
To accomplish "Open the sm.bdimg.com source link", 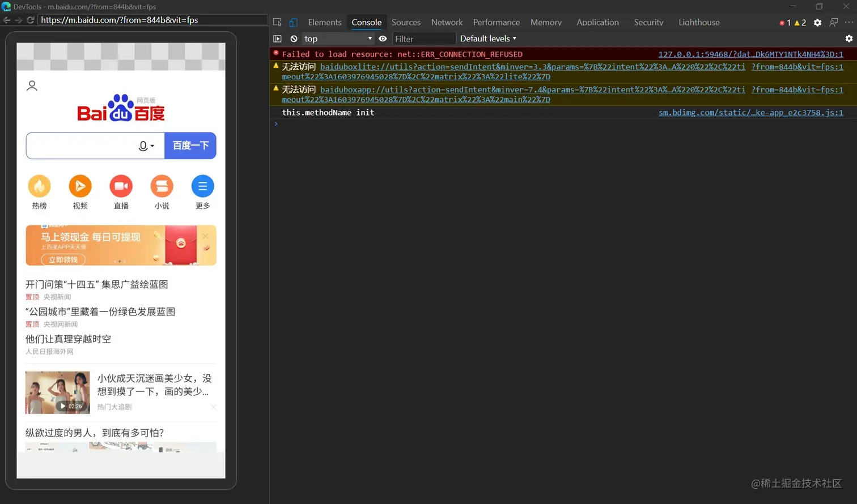I will [x=750, y=113].
